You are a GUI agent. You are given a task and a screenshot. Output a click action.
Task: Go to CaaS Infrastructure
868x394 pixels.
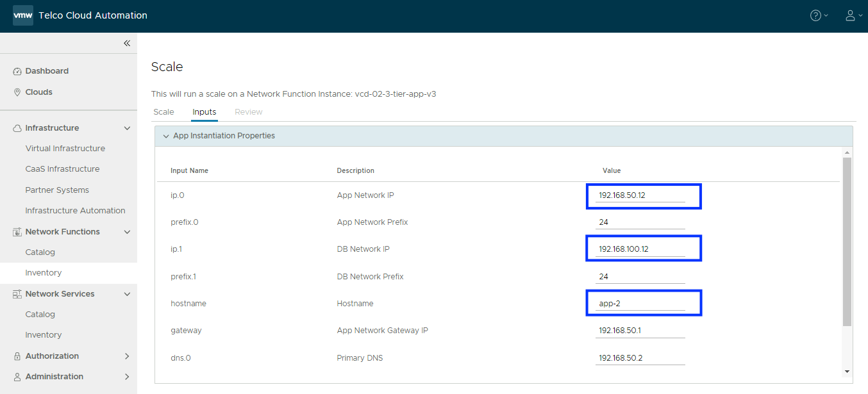62,169
